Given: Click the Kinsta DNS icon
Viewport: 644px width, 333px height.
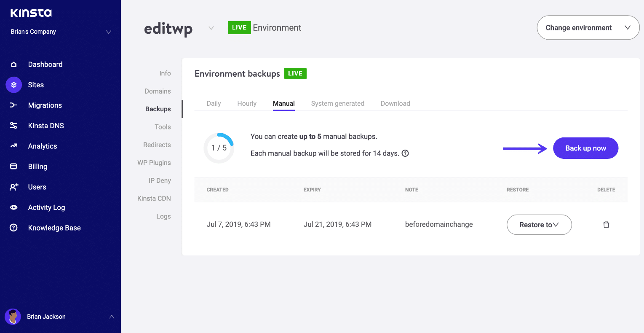Looking at the screenshot, I should click(13, 125).
